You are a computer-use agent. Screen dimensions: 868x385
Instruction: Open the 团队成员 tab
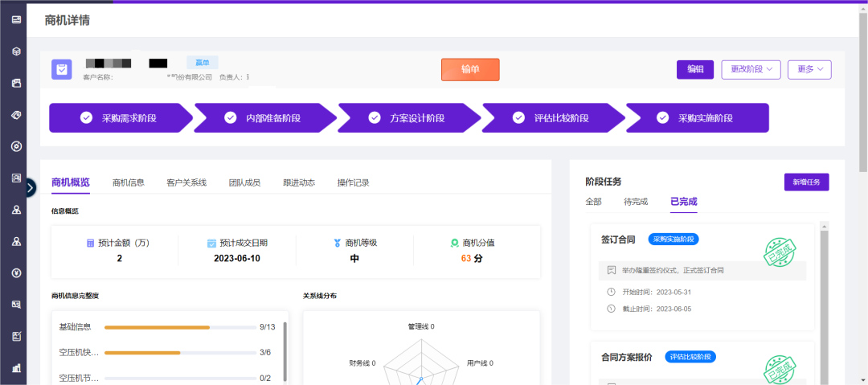click(x=244, y=182)
